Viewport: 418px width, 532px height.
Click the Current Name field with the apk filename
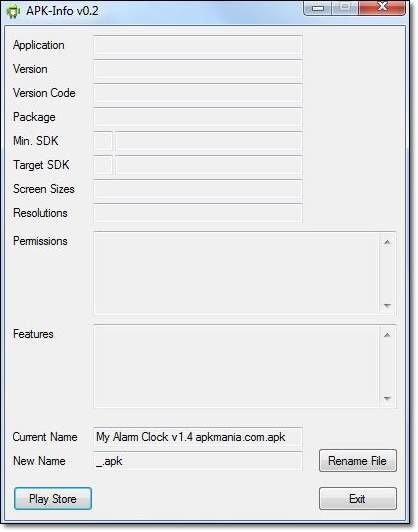(x=197, y=437)
